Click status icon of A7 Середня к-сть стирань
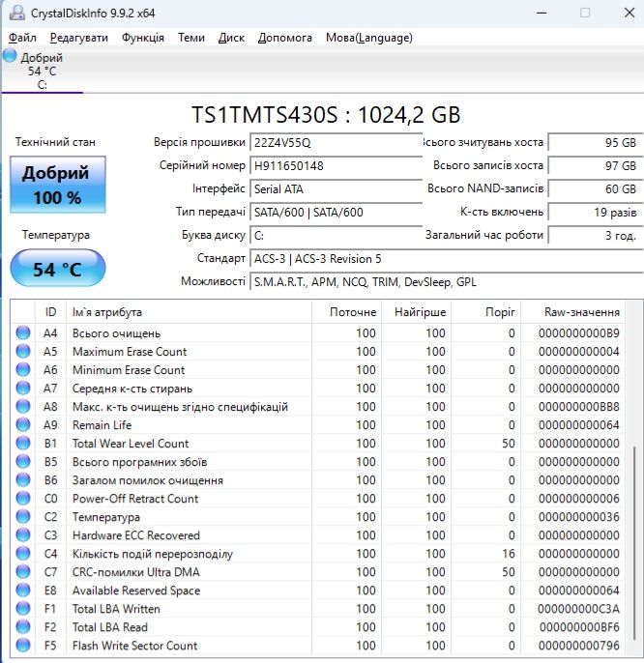644x663 pixels. tap(23, 388)
